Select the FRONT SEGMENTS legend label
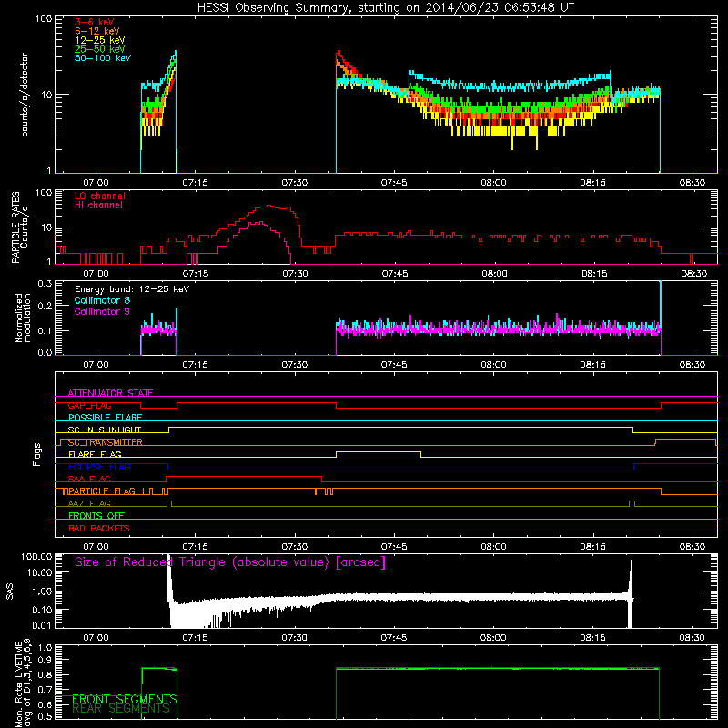This screenshot has width=728, height=728. tap(125, 699)
